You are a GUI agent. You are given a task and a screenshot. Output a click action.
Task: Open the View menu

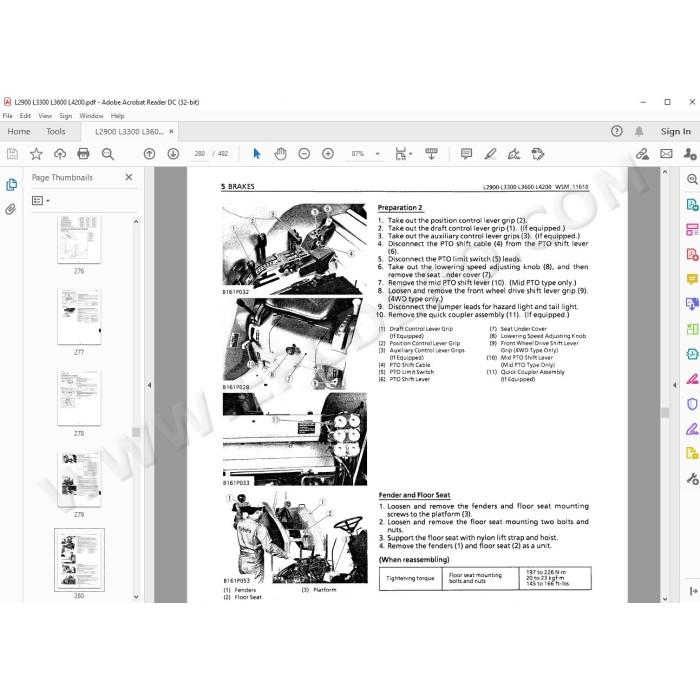45,116
